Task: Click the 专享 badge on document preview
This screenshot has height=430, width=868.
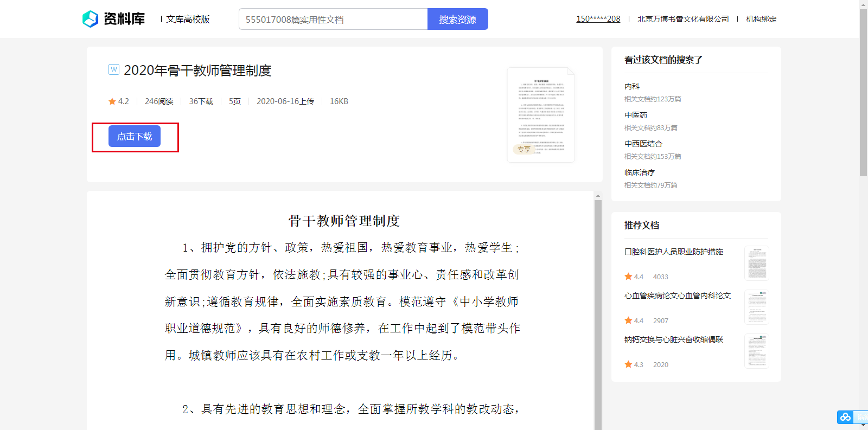Action: [x=524, y=149]
